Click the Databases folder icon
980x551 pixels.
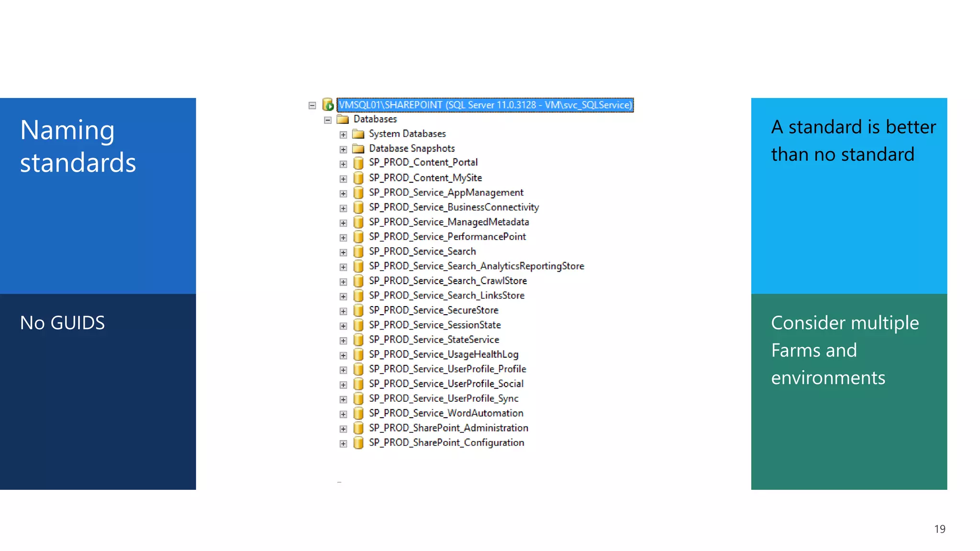pos(343,119)
